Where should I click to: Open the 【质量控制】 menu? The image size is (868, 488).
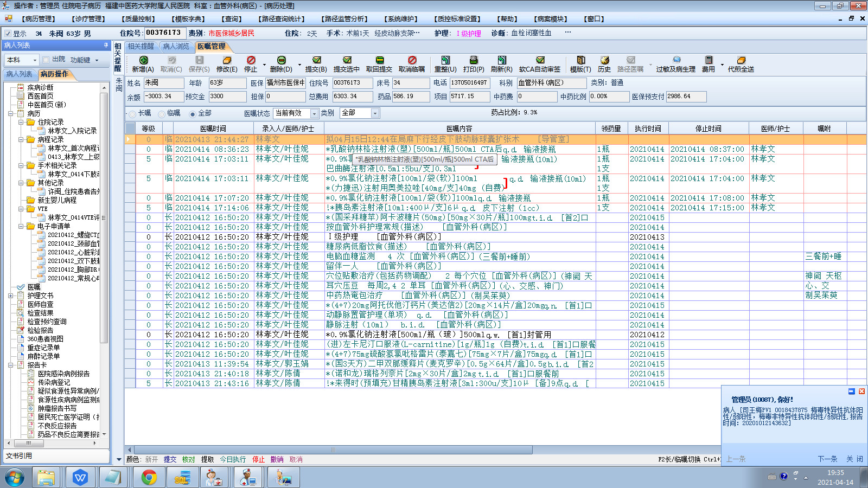138,19
